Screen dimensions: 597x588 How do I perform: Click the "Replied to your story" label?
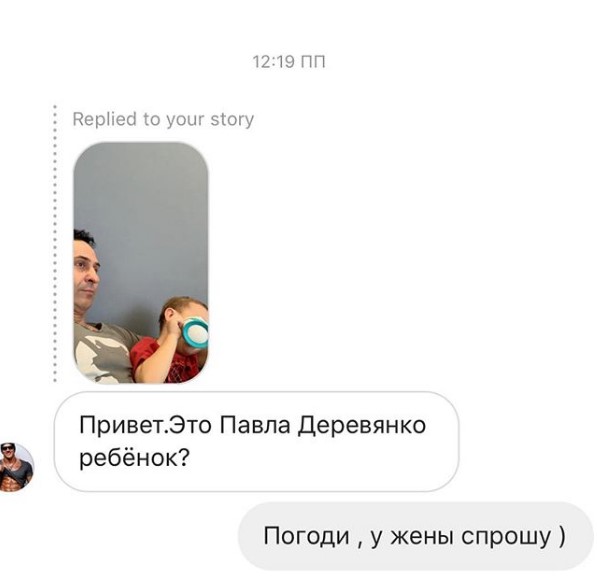coord(163,120)
